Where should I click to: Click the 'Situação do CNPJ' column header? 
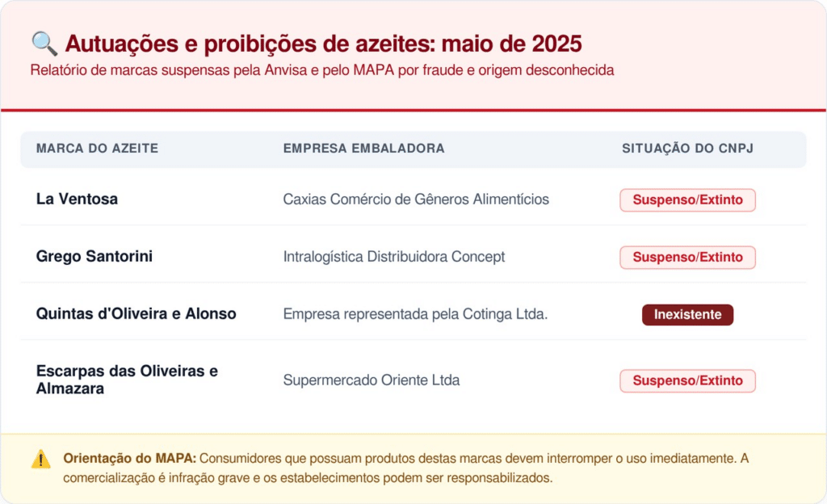[x=687, y=149]
